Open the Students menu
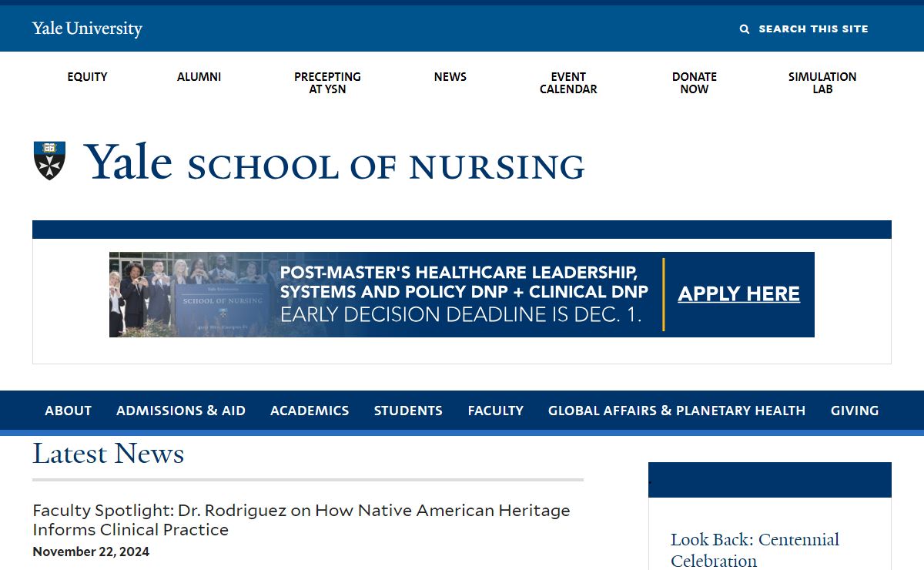 pos(408,411)
